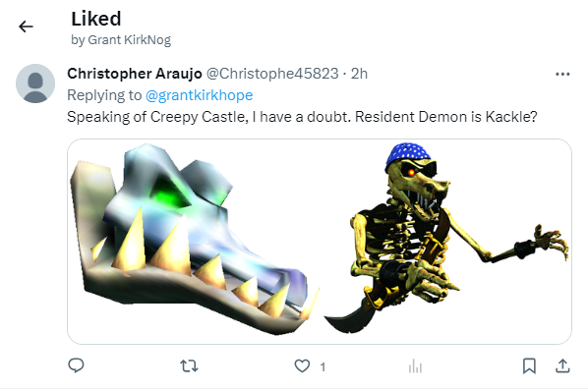Open the @grantkirkhope profile link
The height and width of the screenshot is (389, 588).
[x=200, y=95]
